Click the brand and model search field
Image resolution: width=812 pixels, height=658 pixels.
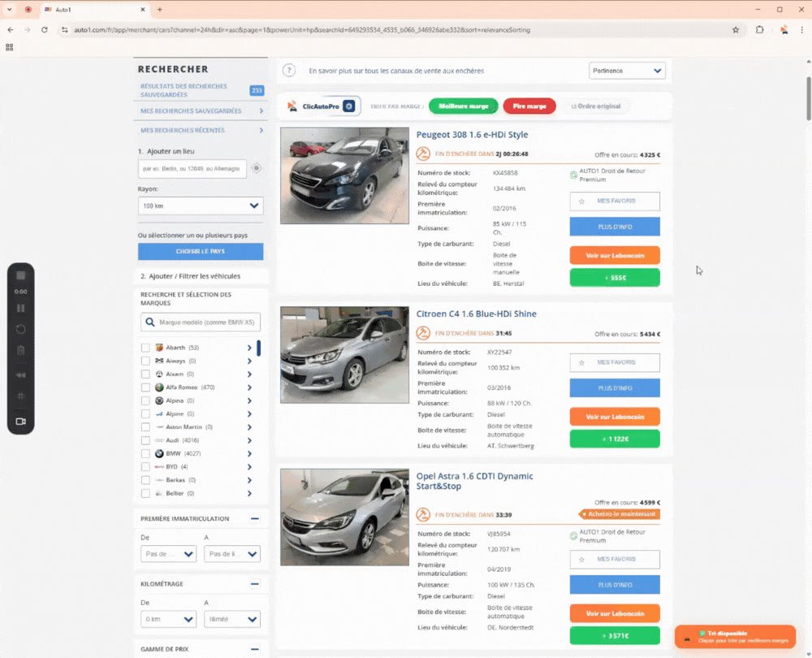pyautogui.click(x=201, y=323)
